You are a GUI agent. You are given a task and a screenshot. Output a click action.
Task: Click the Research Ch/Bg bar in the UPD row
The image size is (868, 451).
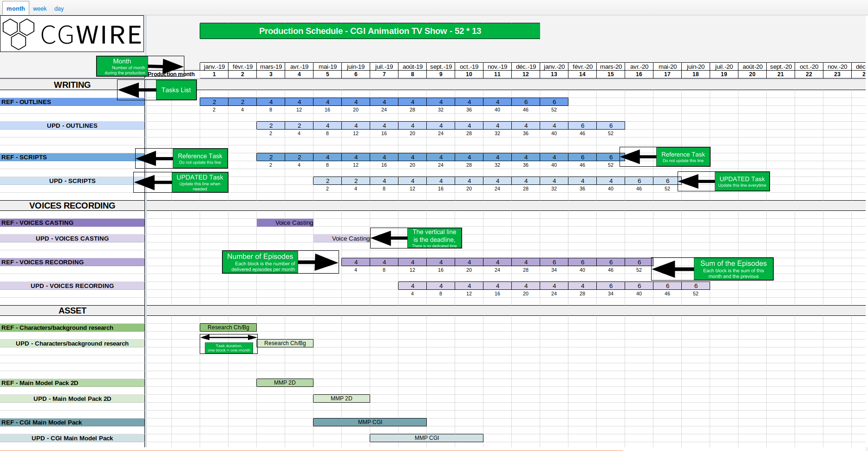pos(285,343)
